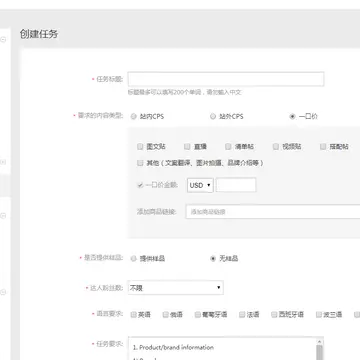Screen dimensions: 360x360
Task: Click the hint text 标题最多可以填写200个单词
Action: (x=165, y=92)
